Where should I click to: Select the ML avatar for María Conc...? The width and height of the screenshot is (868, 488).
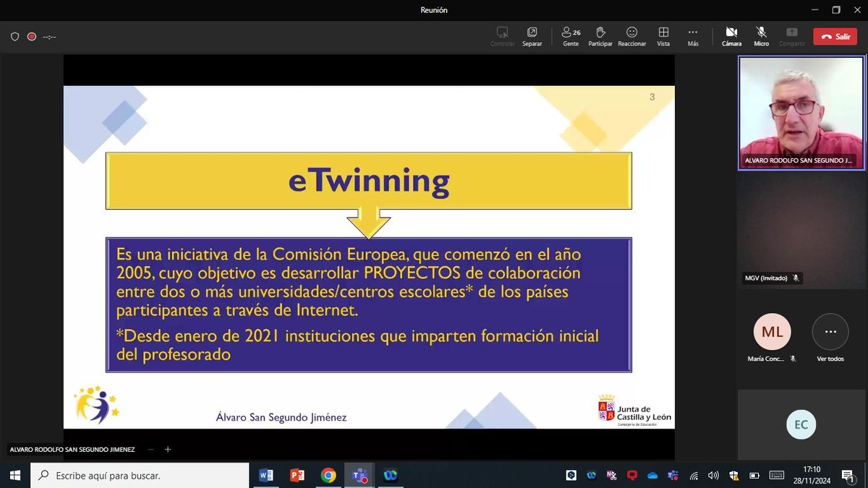point(772,332)
